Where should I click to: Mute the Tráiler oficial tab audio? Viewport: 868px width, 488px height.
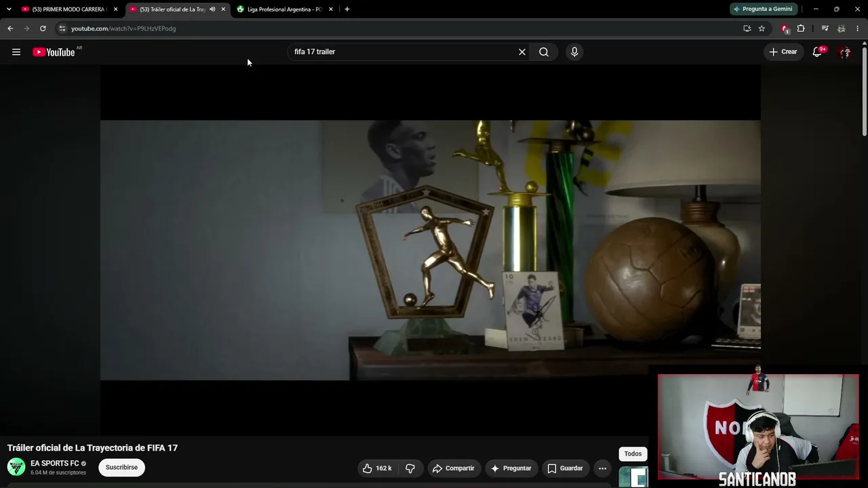(212, 9)
